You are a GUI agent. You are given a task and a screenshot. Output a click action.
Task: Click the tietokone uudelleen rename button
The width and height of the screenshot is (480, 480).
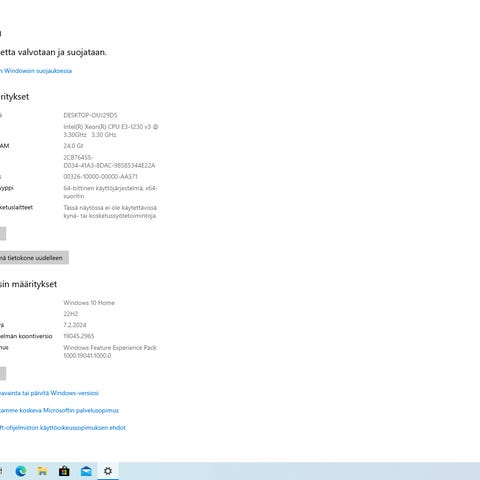point(34,258)
